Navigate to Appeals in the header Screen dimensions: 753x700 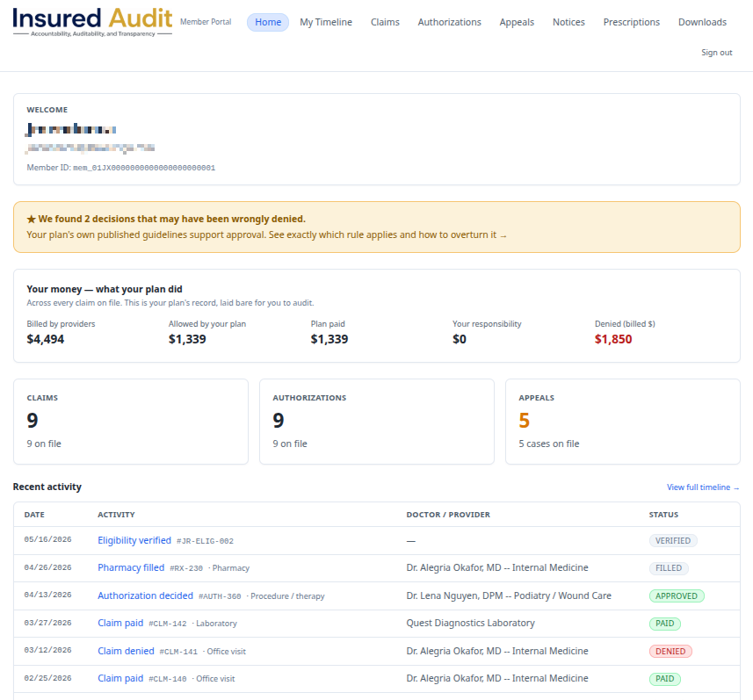coord(517,22)
